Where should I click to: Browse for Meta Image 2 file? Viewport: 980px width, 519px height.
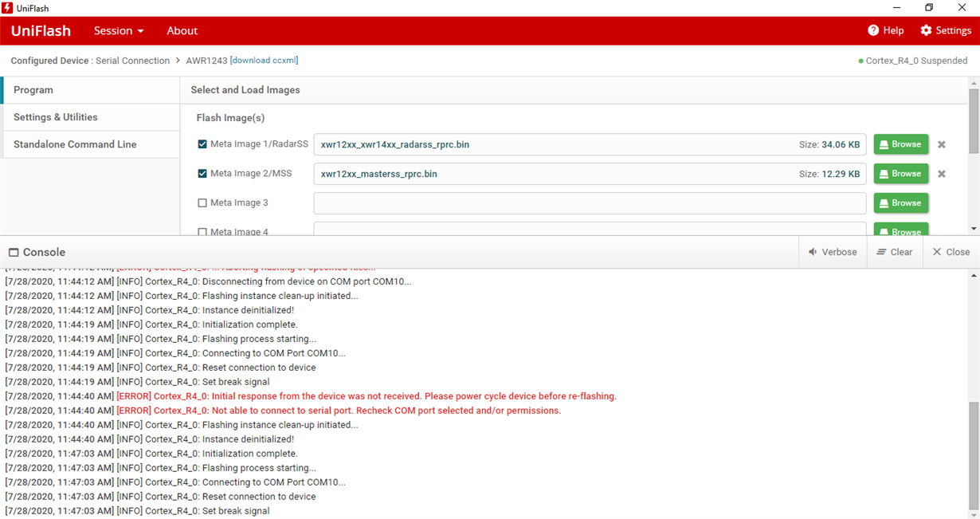click(x=901, y=174)
